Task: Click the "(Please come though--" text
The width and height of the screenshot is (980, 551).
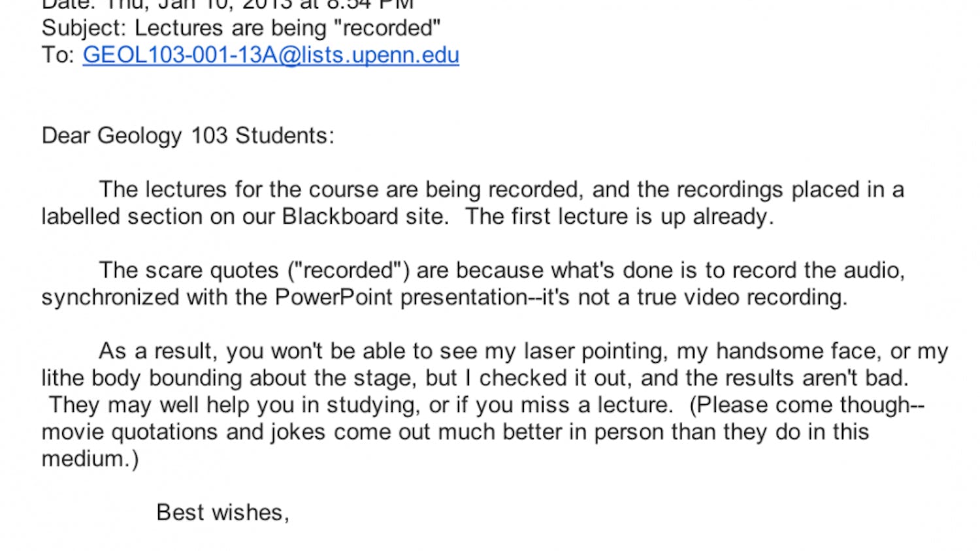Action: 807,405
